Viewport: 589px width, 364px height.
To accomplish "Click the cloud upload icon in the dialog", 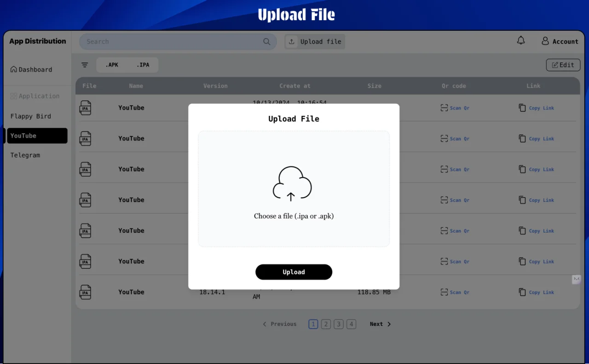I will (x=293, y=184).
